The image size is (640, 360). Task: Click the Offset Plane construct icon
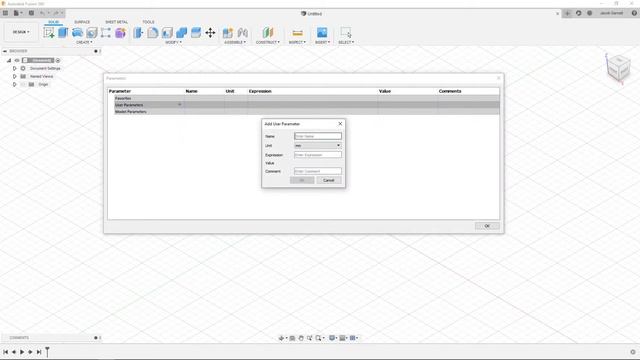pos(268,33)
